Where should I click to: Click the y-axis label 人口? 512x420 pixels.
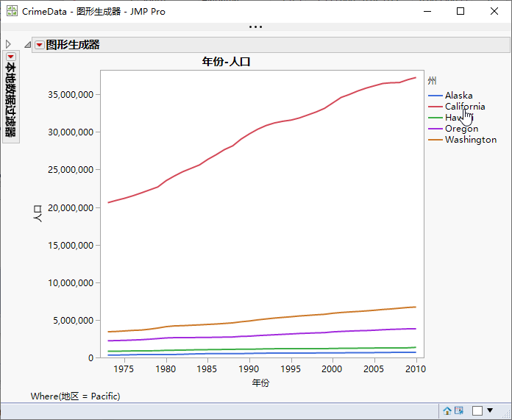click(38, 214)
